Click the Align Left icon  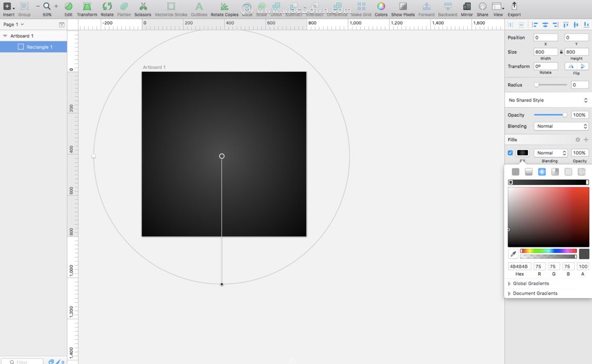535,25
